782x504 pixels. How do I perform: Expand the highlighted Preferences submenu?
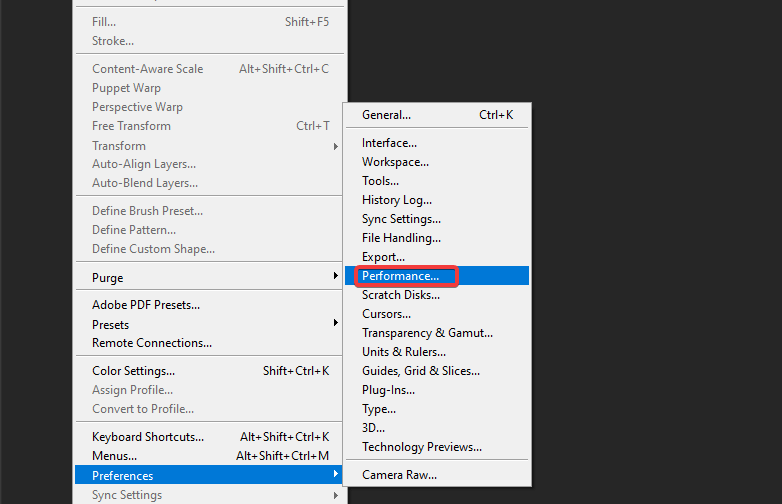209,475
